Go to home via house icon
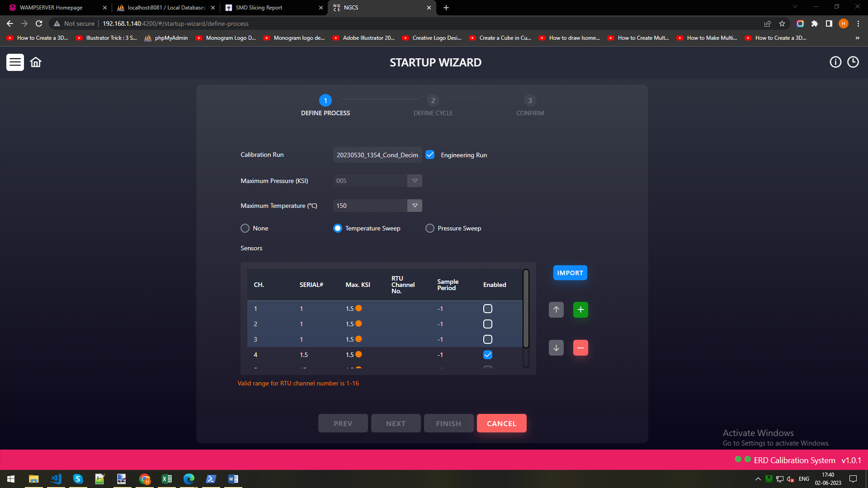Screen dimensions: 868x488 pyautogui.click(x=36, y=62)
